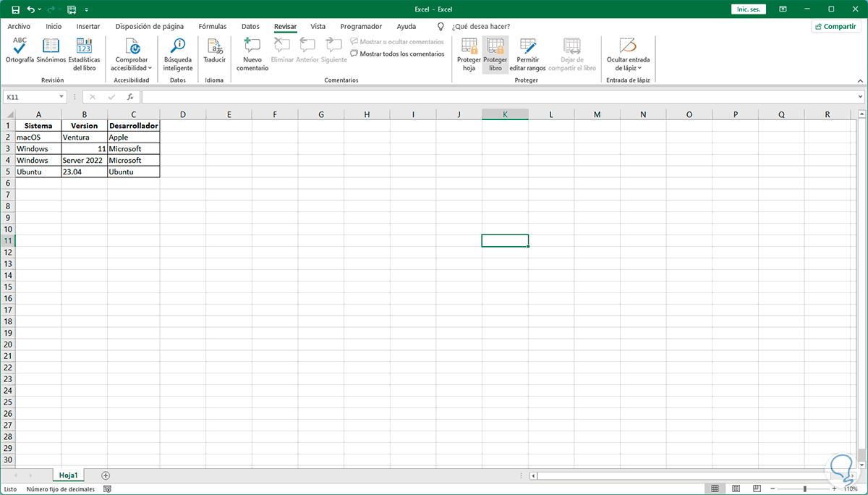Open the Disposición de página tab
The image size is (868, 495).
[x=150, y=26]
